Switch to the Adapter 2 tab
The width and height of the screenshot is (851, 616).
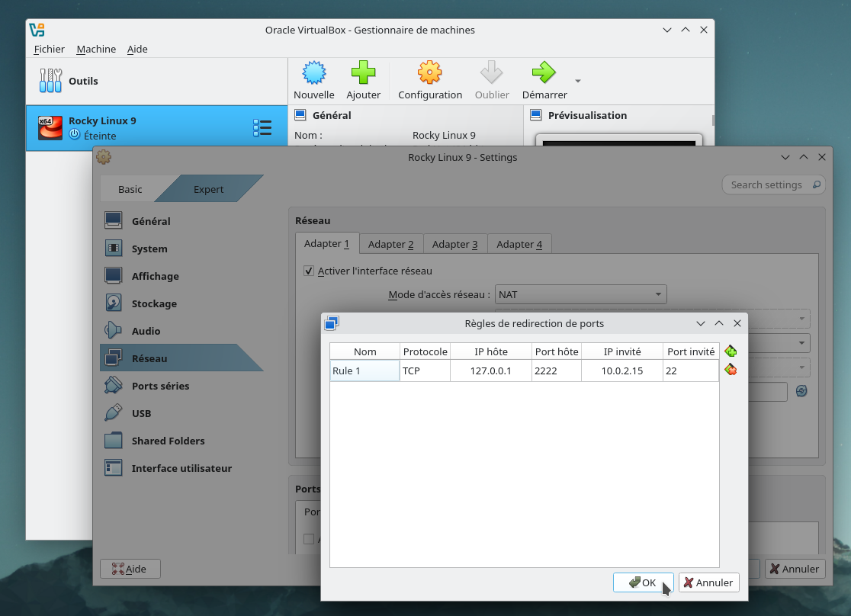(x=390, y=244)
